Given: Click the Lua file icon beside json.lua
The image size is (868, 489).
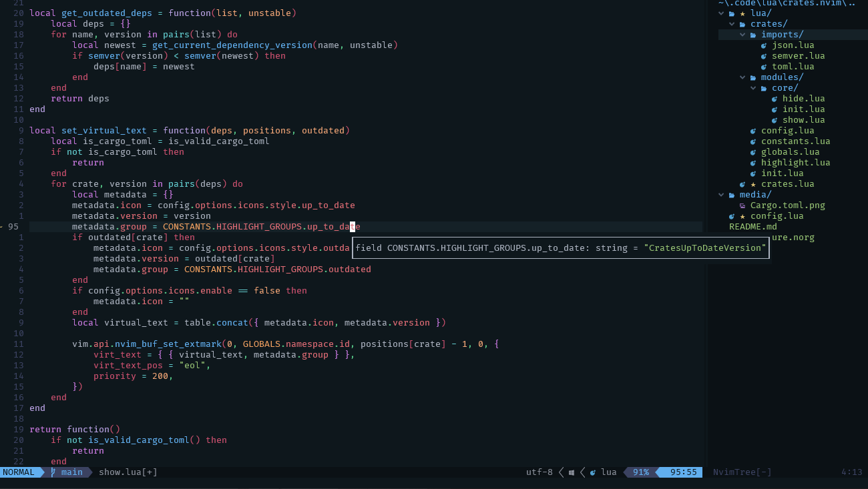Looking at the screenshot, I should (x=764, y=45).
